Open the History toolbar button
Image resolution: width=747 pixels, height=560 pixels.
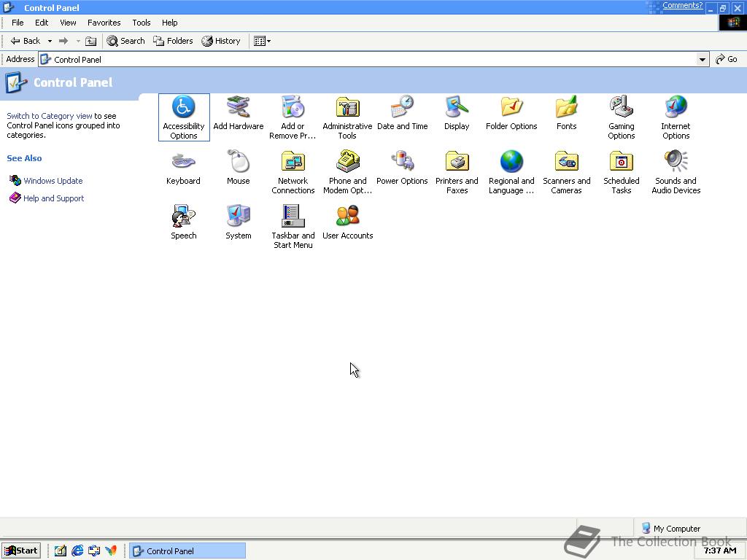[x=220, y=41]
